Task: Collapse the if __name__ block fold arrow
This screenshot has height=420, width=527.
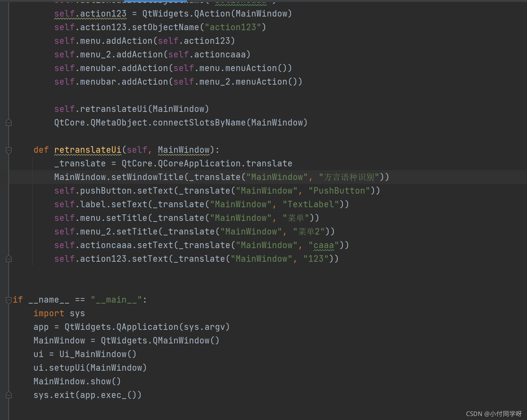Action: point(9,300)
